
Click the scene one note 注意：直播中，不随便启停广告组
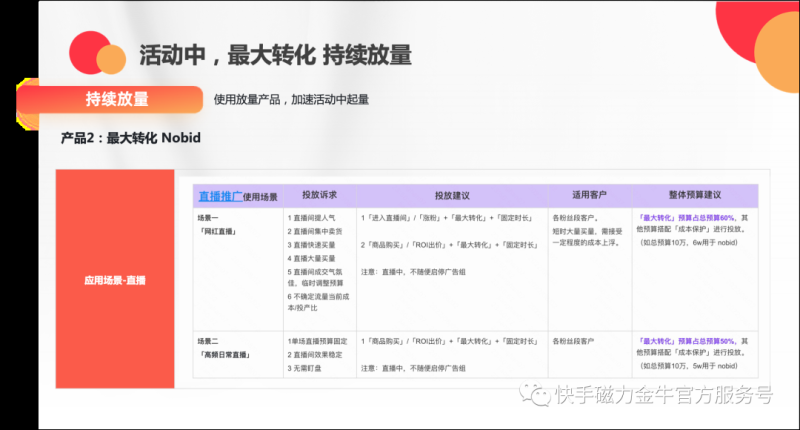click(413, 272)
